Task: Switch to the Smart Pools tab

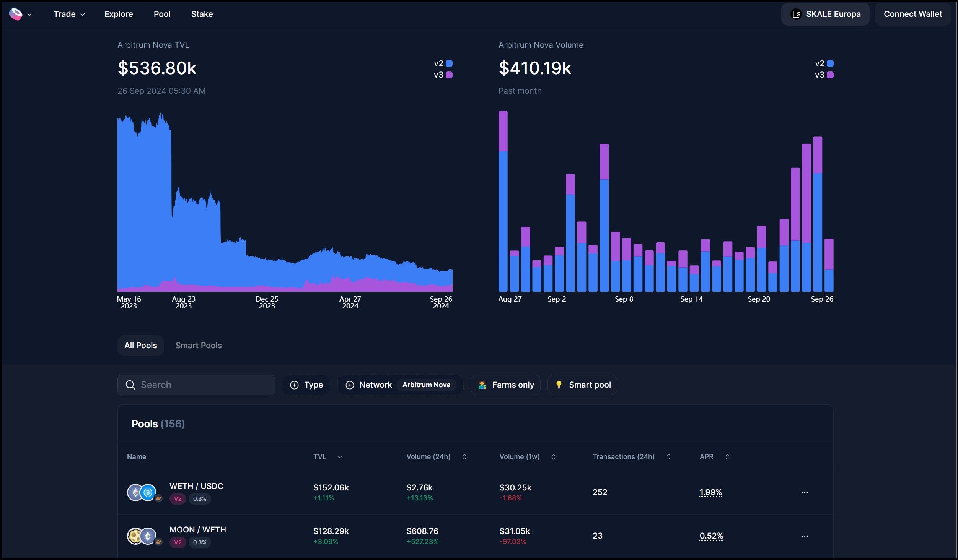Action: [198, 346]
